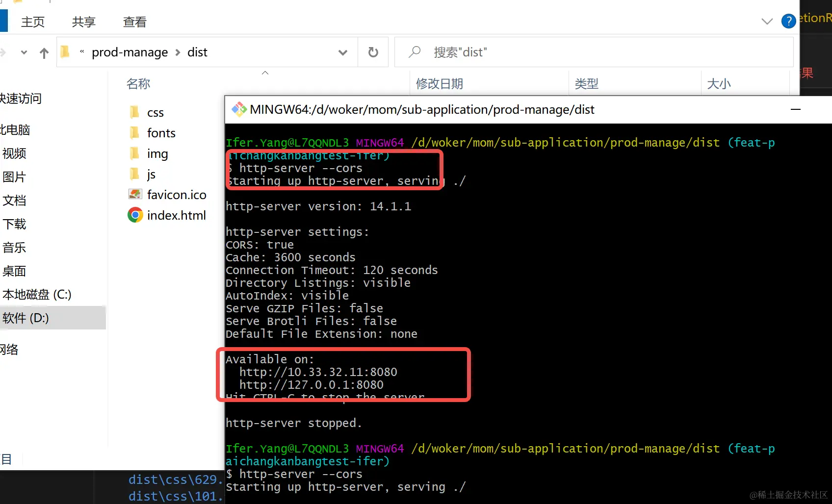Viewport: 832px width, 504px height.
Task: Select the index.html Chrome icon
Action: (x=135, y=215)
